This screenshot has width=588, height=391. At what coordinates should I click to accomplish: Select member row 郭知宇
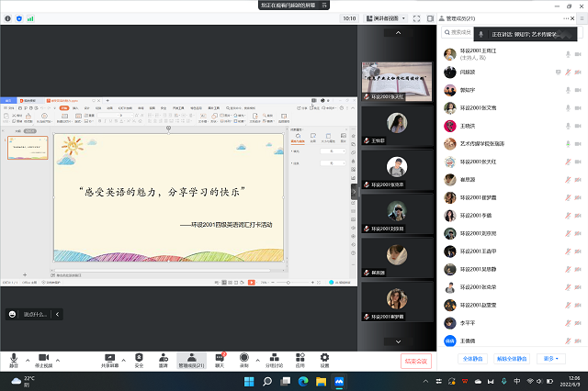(513, 90)
